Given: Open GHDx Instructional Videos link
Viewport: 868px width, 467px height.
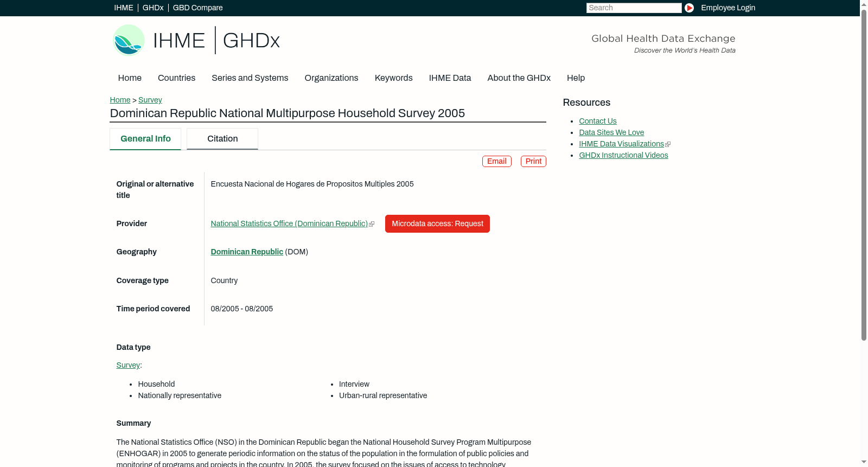Looking at the screenshot, I should click(623, 155).
